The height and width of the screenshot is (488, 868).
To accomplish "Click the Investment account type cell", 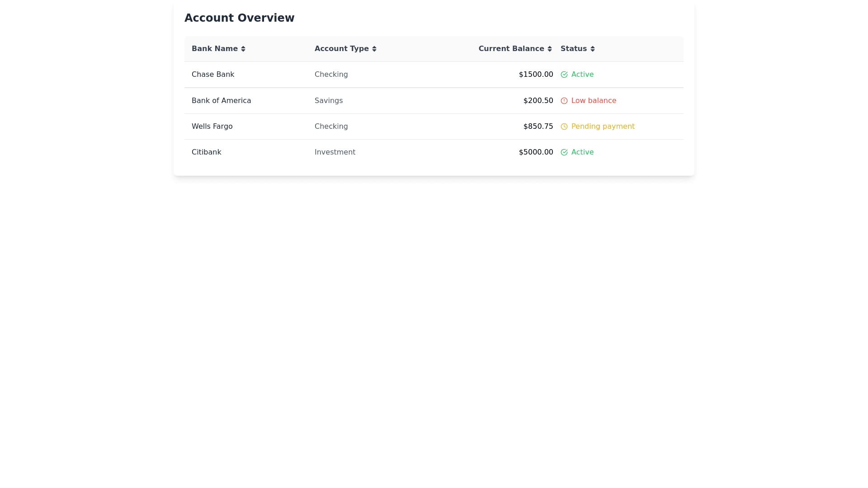I will click(335, 152).
